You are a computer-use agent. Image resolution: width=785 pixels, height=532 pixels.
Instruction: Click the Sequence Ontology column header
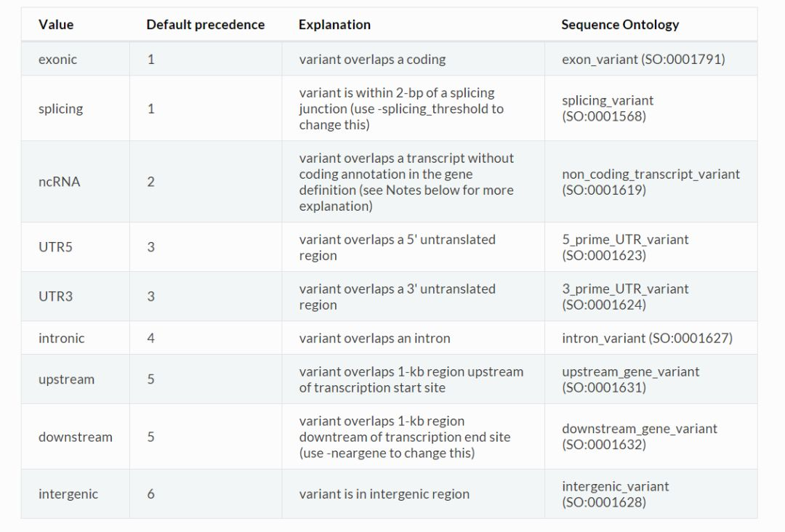click(x=620, y=25)
